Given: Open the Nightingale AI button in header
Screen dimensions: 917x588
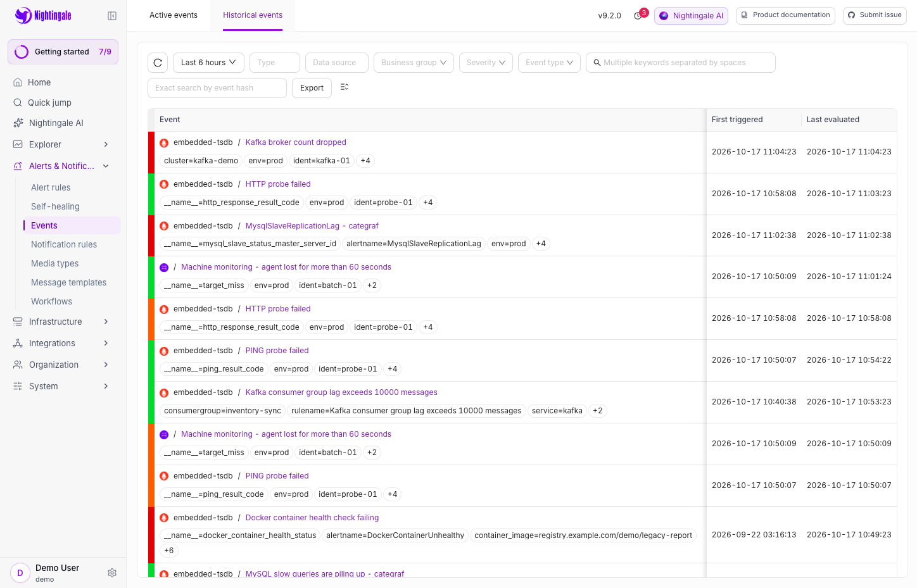Looking at the screenshot, I should tap(691, 16).
